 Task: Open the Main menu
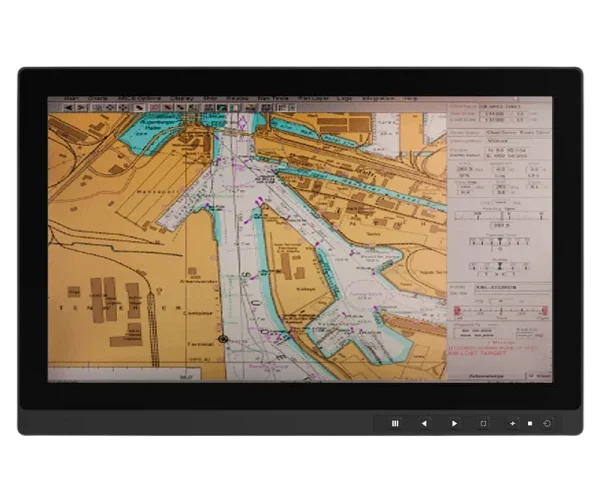click(x=73, y=99)
